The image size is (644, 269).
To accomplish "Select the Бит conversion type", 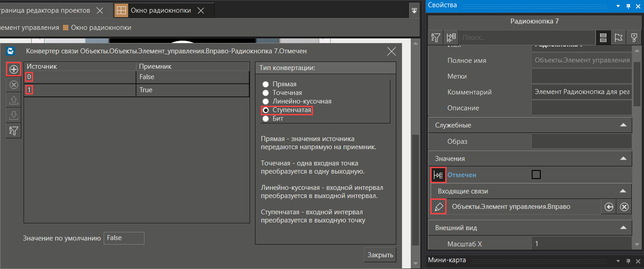I will click(x=266, y=119).
